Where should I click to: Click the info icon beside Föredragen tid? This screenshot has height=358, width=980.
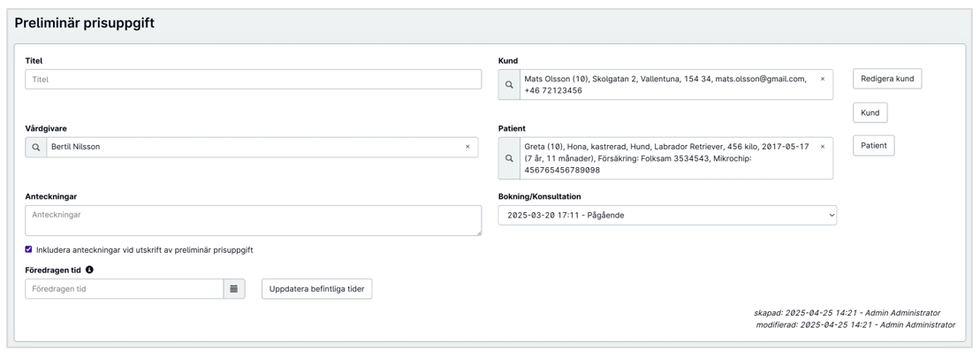click(89, 270)
